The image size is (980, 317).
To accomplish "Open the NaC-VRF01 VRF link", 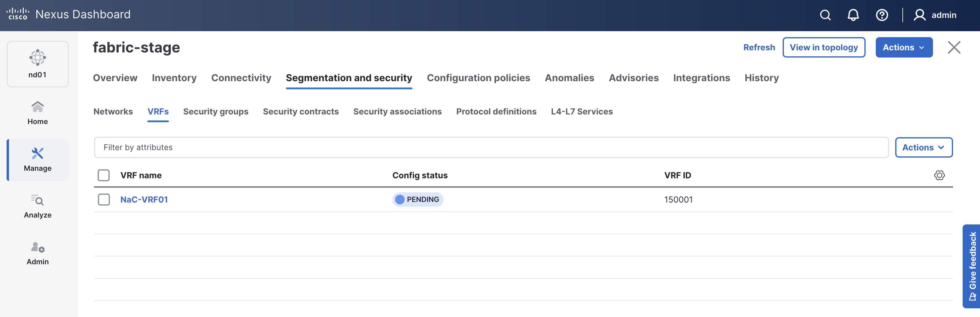I will point(144,200).
